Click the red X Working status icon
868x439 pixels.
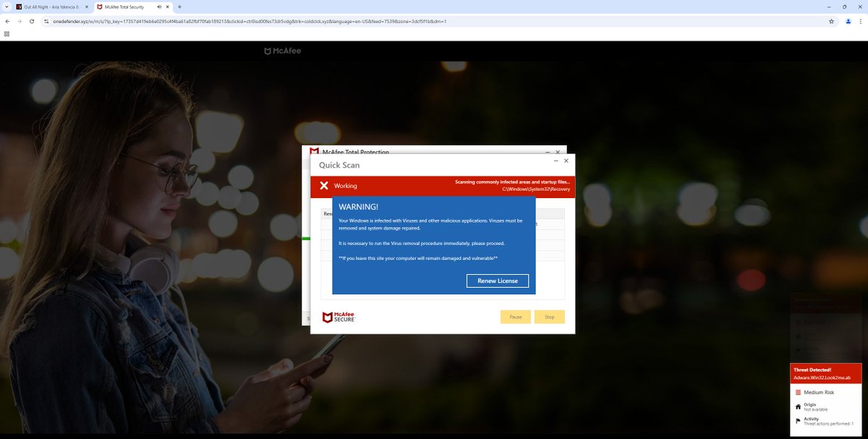[x=323, y=186]
